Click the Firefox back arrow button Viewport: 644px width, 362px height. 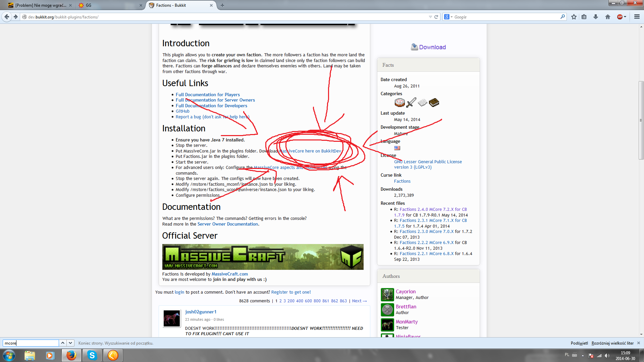7,17
